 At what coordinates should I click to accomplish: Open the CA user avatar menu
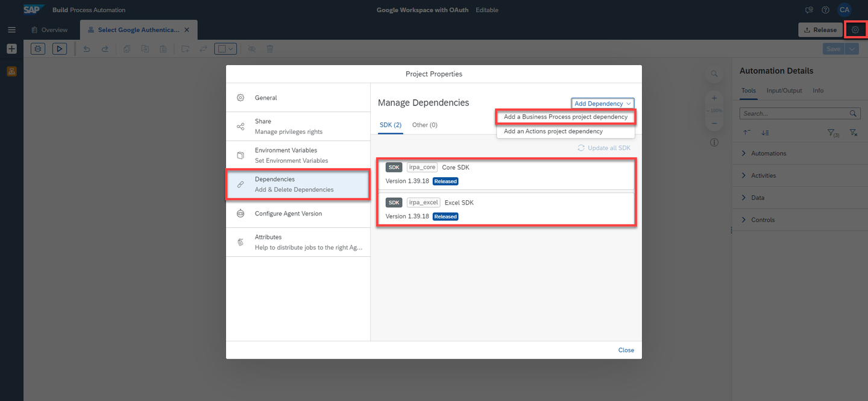pos(844,10)
